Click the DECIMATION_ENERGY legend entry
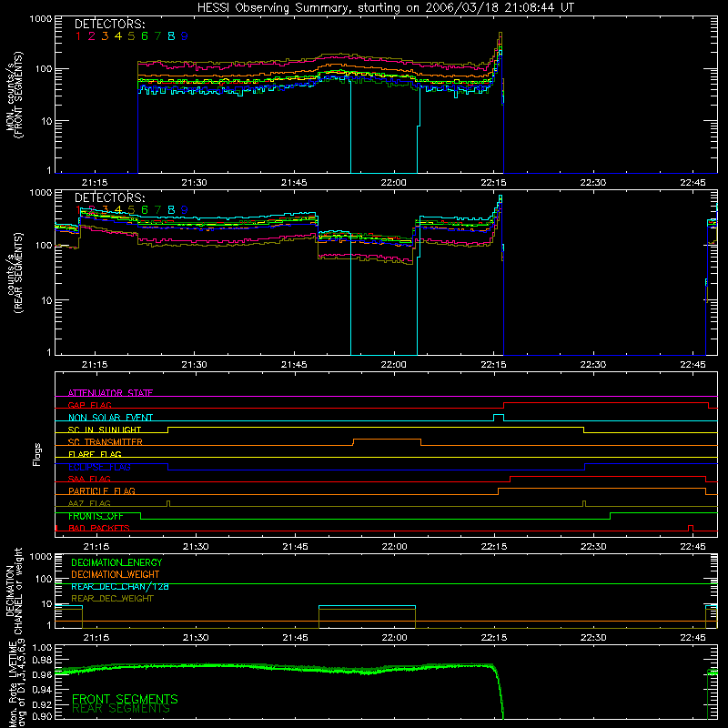This screenshot has height=728, width=728. pos(116,562)
